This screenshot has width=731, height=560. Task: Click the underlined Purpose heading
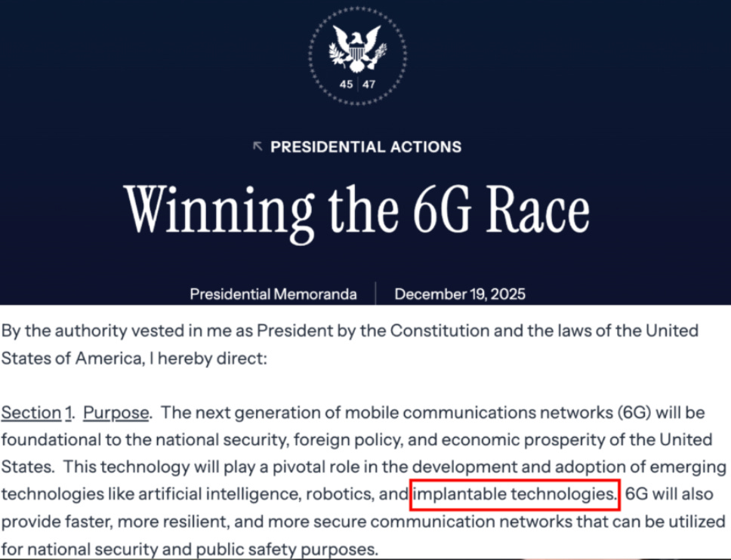click(116, 413)
